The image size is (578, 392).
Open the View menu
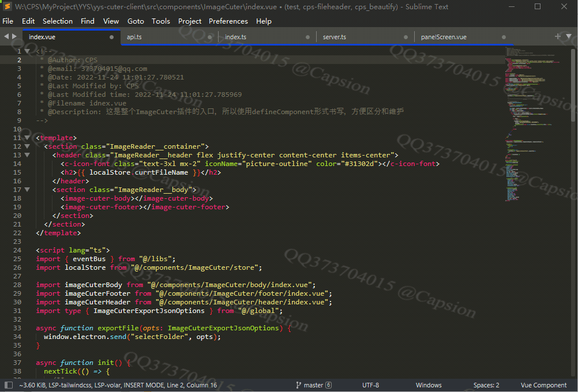coord(111,21)
